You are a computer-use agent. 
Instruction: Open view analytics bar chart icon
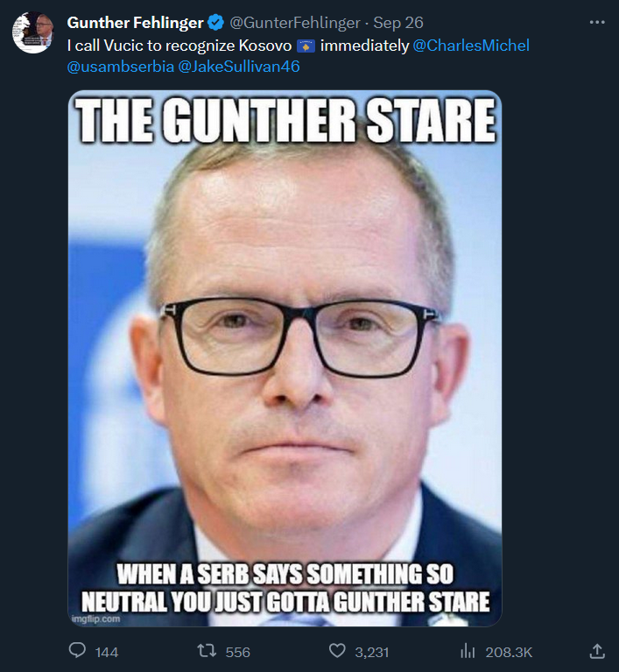(x=468, y=652)
